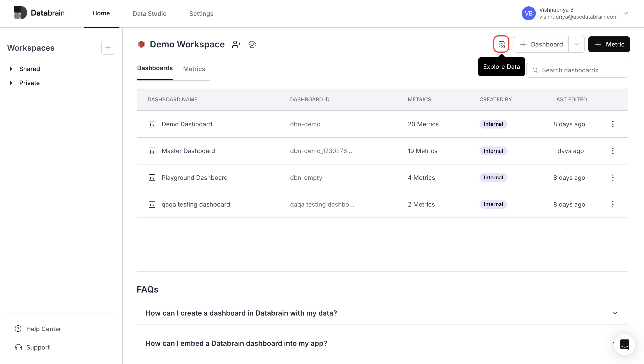
Task: Open the invite members icon next to Demo Workspace
Action: coord(236,44)
